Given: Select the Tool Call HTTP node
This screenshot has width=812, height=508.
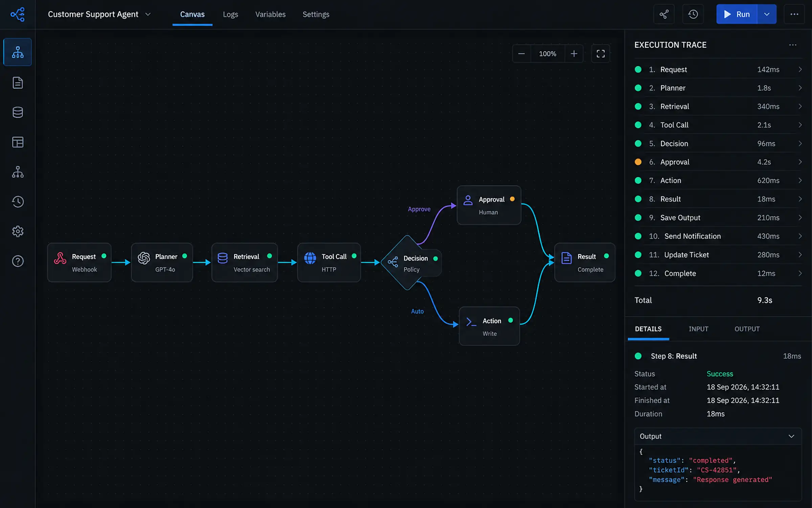Looking at the screenshot, I should click(329, 263).
